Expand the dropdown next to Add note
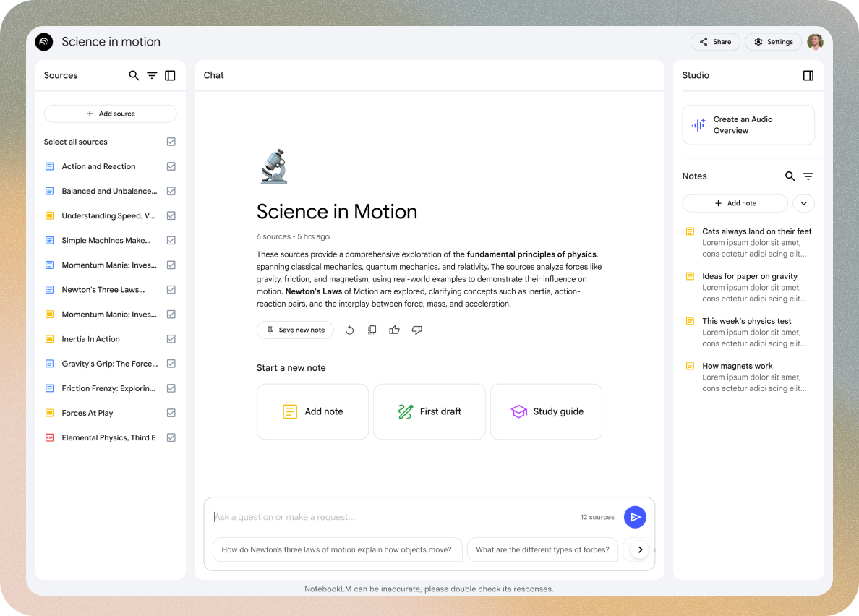859x616 pixels. [803, 203]
